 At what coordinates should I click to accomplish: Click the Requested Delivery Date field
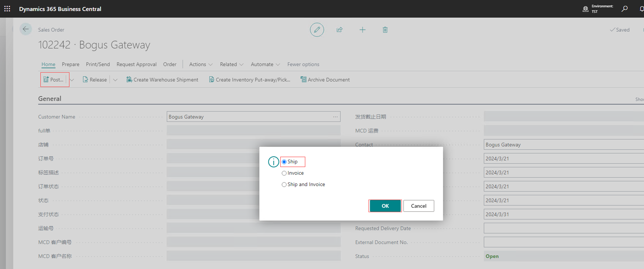pyautogui.click(x=564, y=228)
